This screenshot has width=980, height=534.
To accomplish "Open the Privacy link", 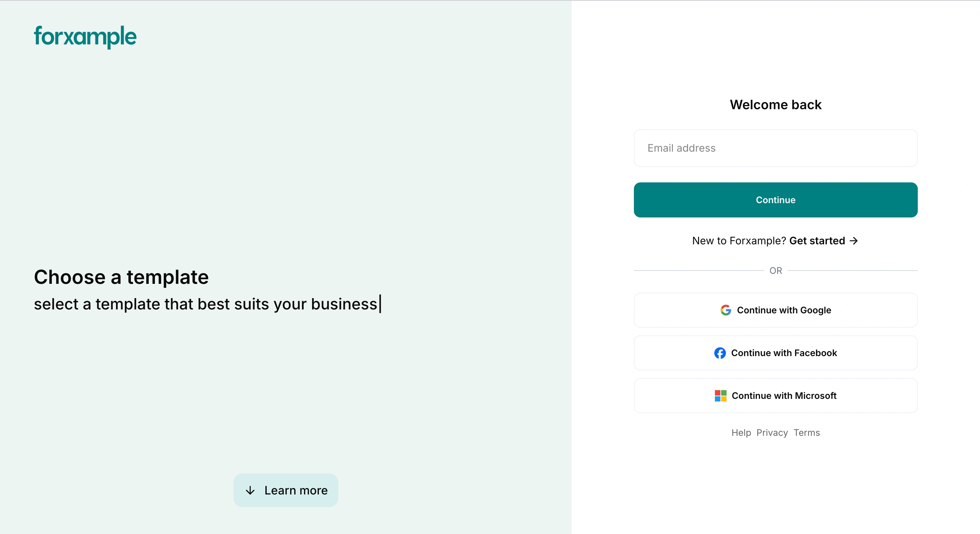I will (x=772, y=433).
